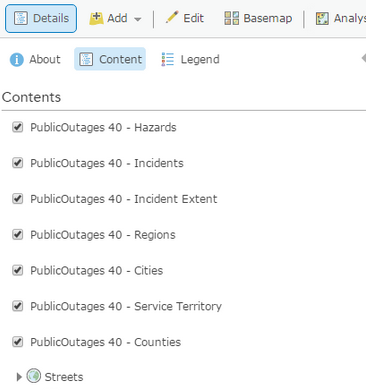Image resolution: width=366 pixels, height=390 pixels.
Task: Collapse the side panel arrow
Action: 364,58
